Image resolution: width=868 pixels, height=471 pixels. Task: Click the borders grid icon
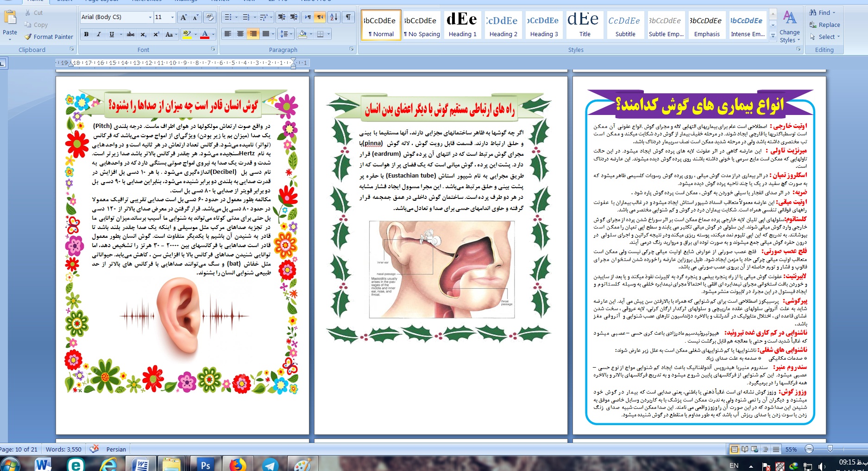pos(320,34)
